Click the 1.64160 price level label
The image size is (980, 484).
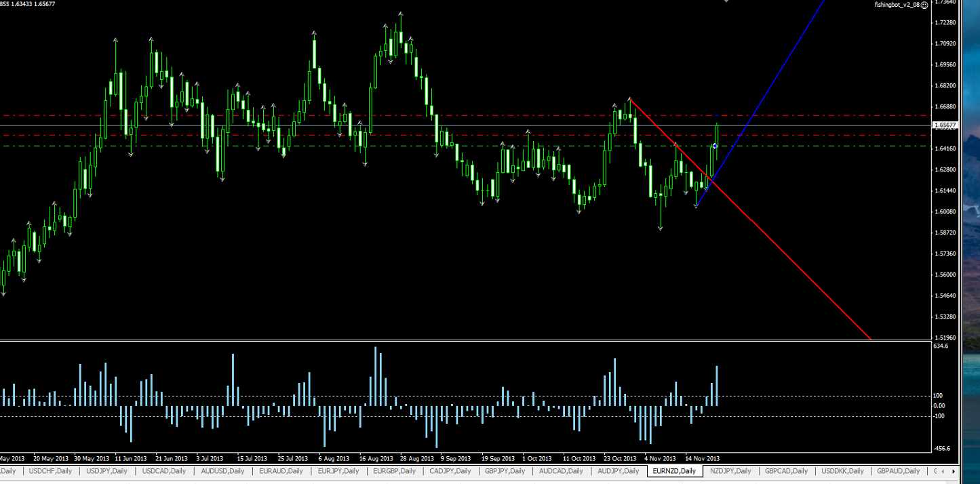[x=945, y=148]
